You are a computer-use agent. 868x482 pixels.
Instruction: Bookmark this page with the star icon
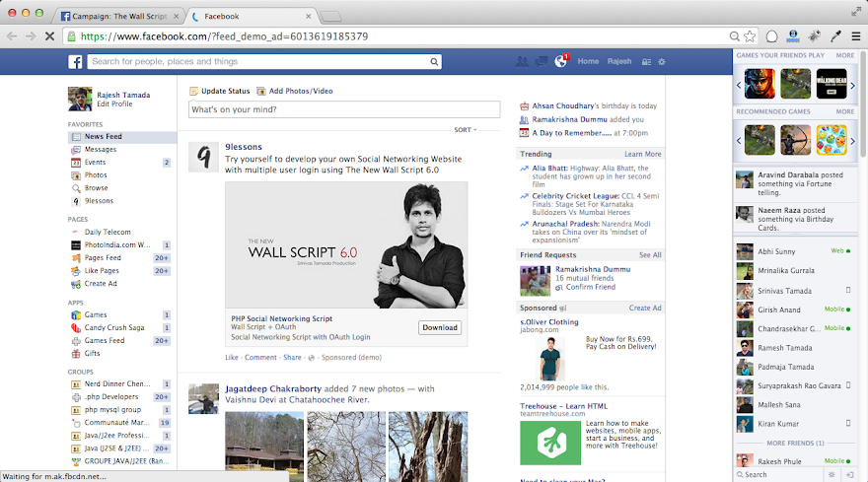[x=750, y=36]
